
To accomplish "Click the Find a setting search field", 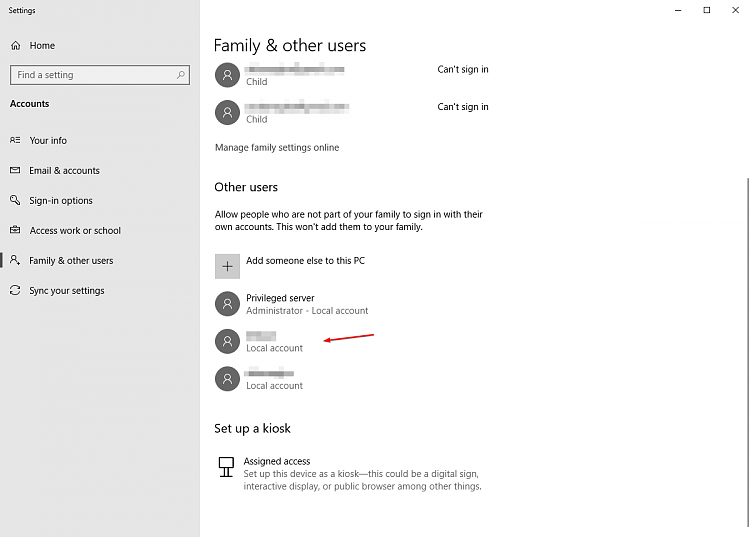I will tap(100, 75).
